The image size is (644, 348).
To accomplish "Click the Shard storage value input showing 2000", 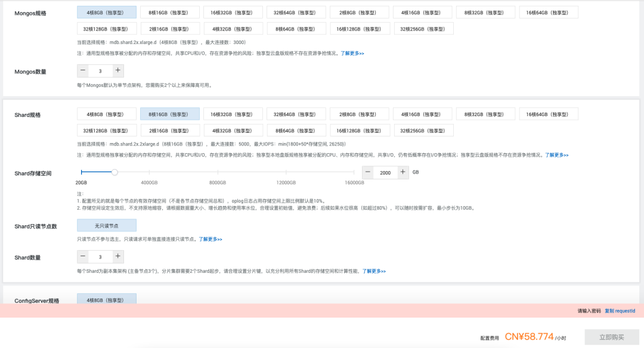I will [385, 172].
